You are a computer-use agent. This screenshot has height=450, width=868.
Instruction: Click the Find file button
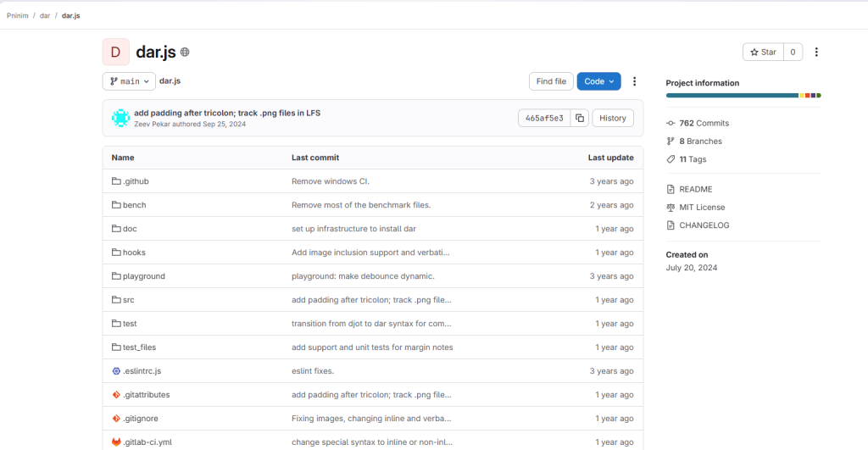(551, 81)
